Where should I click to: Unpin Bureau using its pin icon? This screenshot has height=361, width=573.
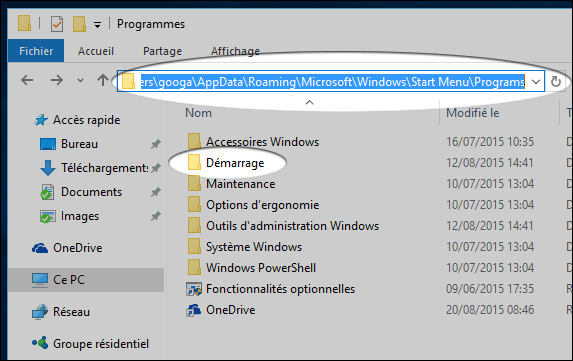click(x=156, y=144)
